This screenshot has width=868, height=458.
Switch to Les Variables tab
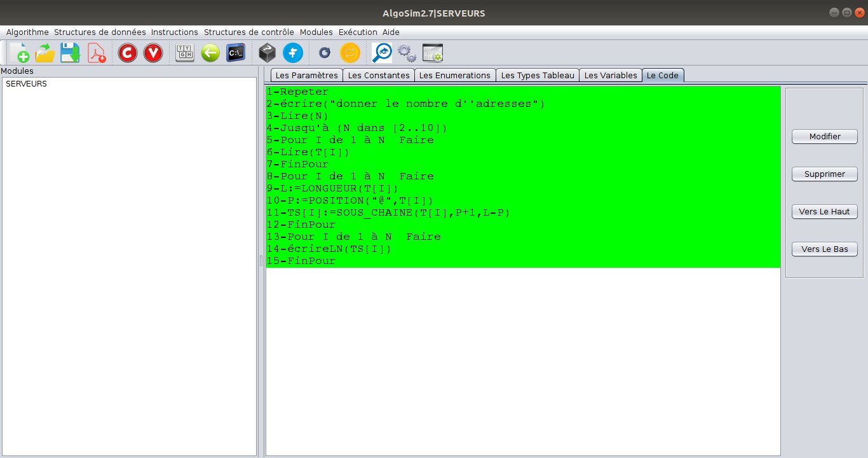611,75
